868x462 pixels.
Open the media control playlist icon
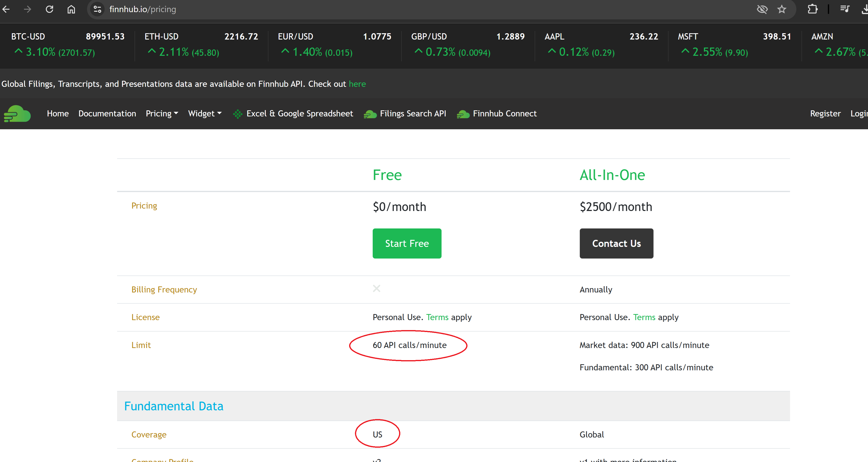click(844, 9)
